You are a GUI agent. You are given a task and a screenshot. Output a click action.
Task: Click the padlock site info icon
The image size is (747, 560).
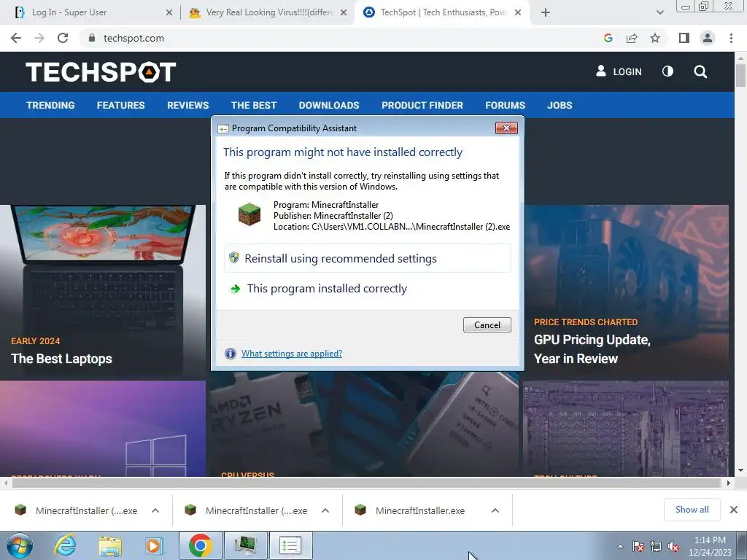[91, 38]
